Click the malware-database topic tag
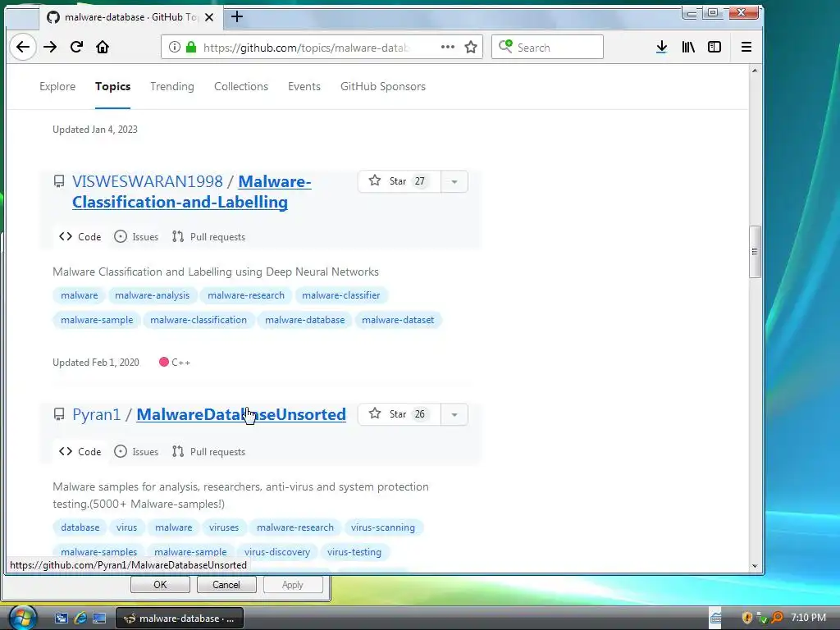 305,320
